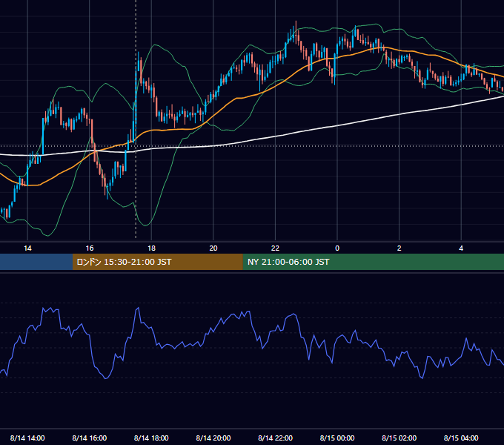Click the hour label 0 under the price chart
The height and width of the screenshot is (445, 504).
click(x=337, y=248)
